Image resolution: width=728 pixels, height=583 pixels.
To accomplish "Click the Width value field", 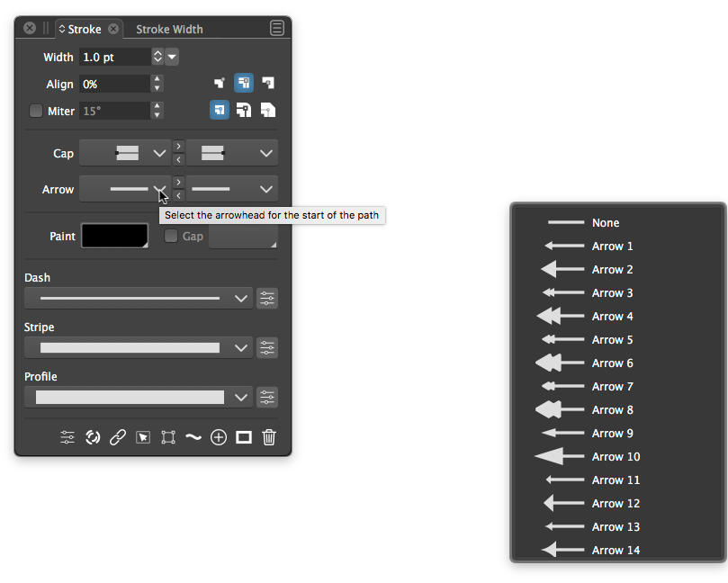I will point(114,57).
